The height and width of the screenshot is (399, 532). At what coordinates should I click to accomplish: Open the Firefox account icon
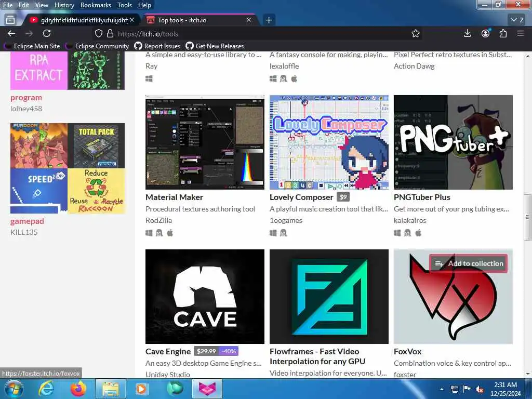486,33
